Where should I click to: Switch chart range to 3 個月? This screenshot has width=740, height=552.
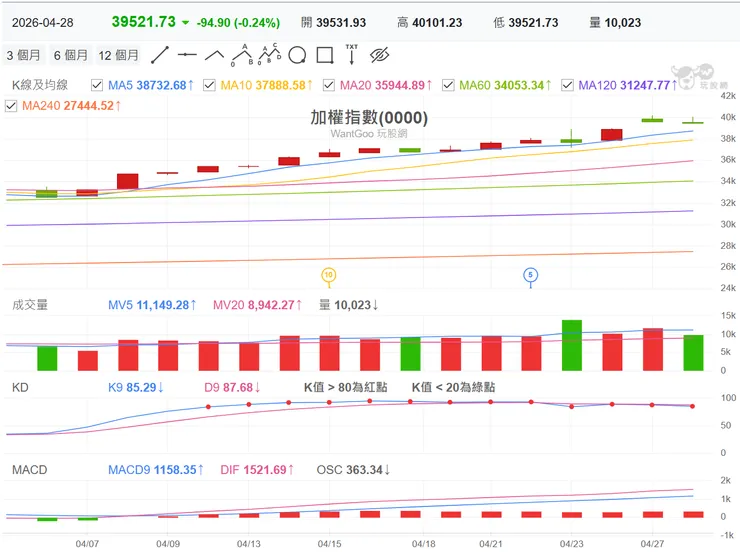(x=23, y=55)
